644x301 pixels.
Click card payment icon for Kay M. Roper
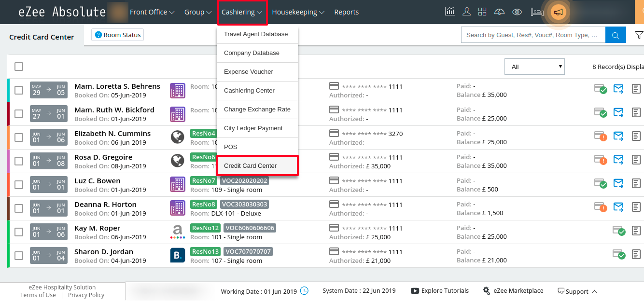pyautogui.click(x=619, y=231)
